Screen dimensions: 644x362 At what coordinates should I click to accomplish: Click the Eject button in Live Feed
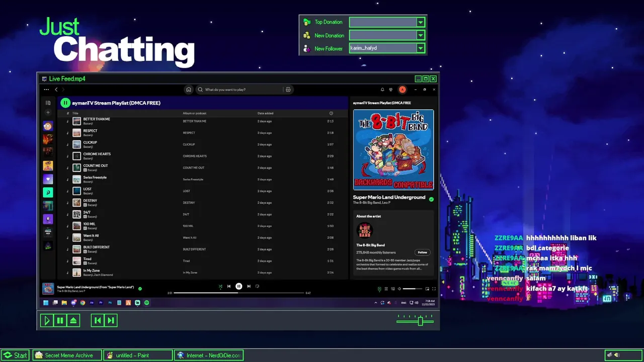coord(73,320)
